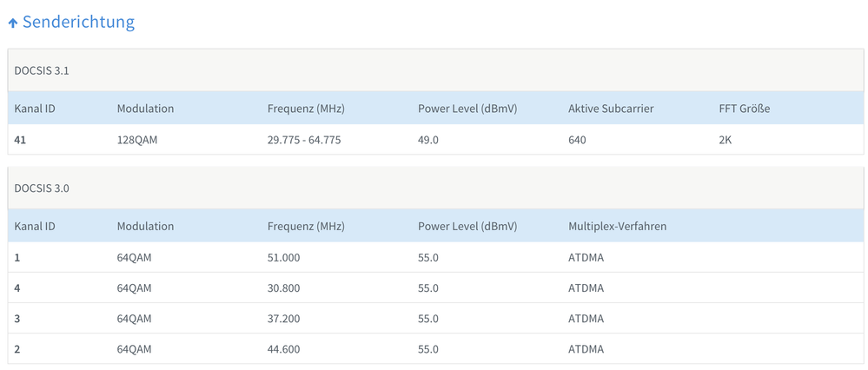Screen dimensions: 868x370
Task: Click the Multiplex-Verfahren column header
Action: (x=617, y=226)
